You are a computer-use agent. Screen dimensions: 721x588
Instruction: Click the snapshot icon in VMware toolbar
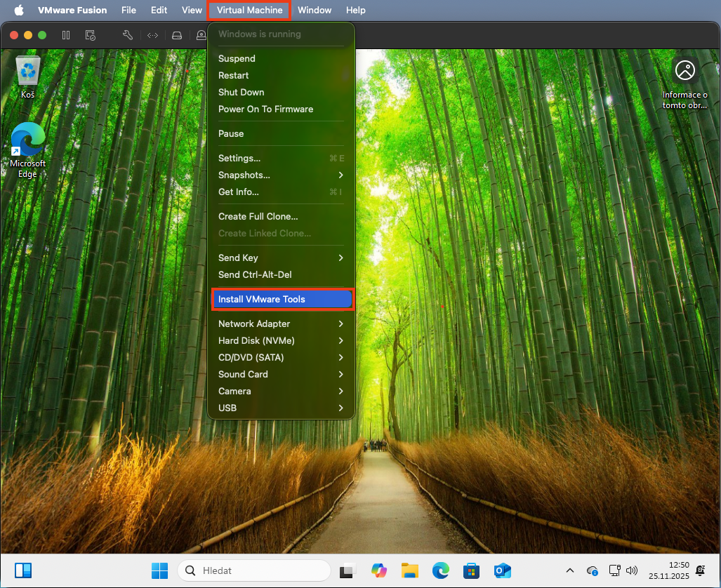click(90, 35)
